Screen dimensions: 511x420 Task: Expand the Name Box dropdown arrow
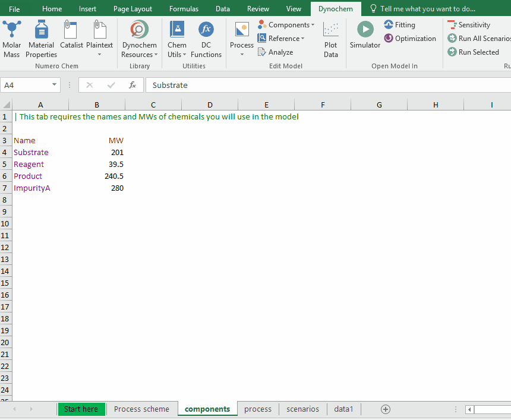tap(55, 85)
